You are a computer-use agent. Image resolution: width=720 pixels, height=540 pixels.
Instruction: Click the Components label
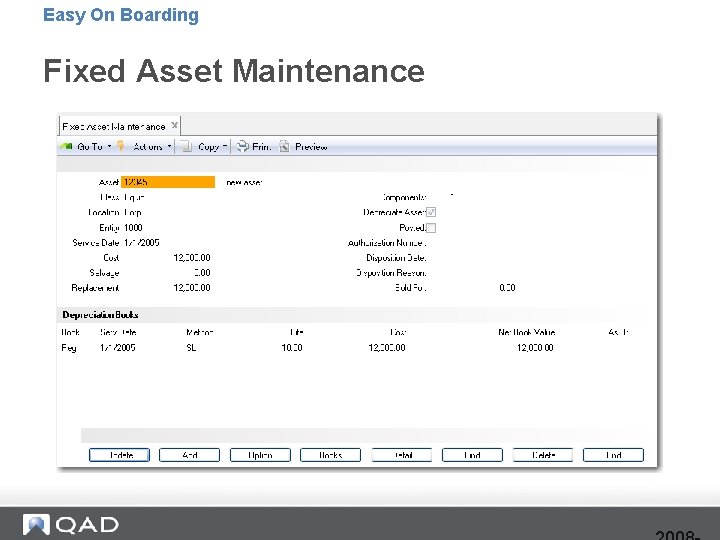click(405, 197)
